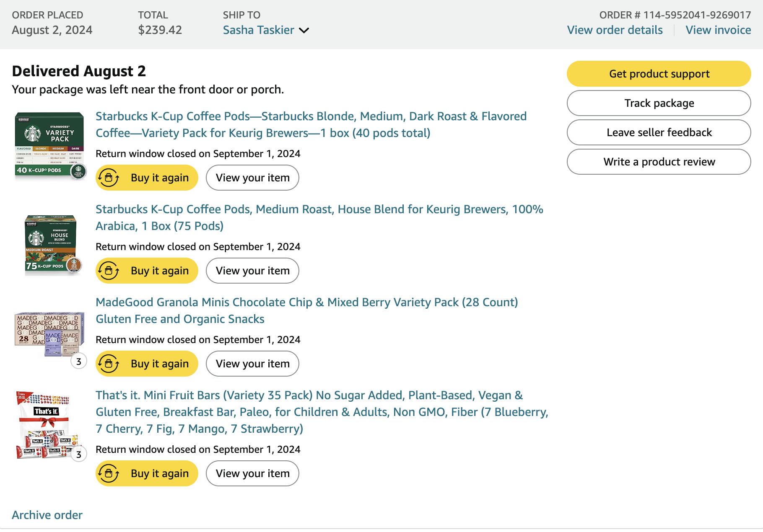This screenshot has width=763, height=532.
Task: Click reorder icon beside House Blend pods
Action: (109, 271)
